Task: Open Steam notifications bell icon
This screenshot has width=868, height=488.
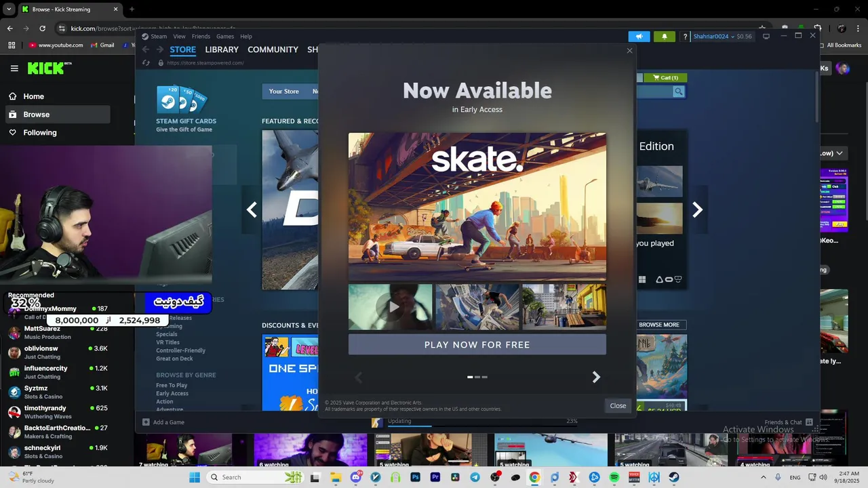Action: 664,37
